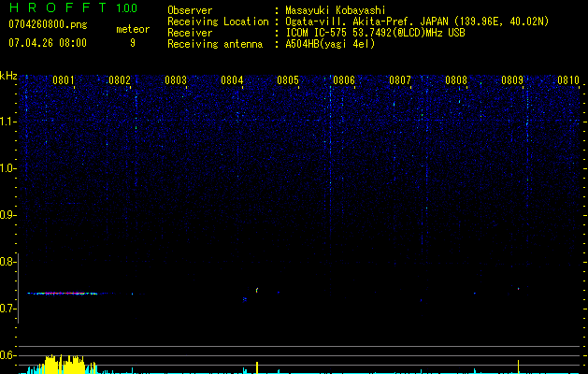588x374 pixels.
Task: Click the 0808 time marker
Action: click(x=456, y=80)
